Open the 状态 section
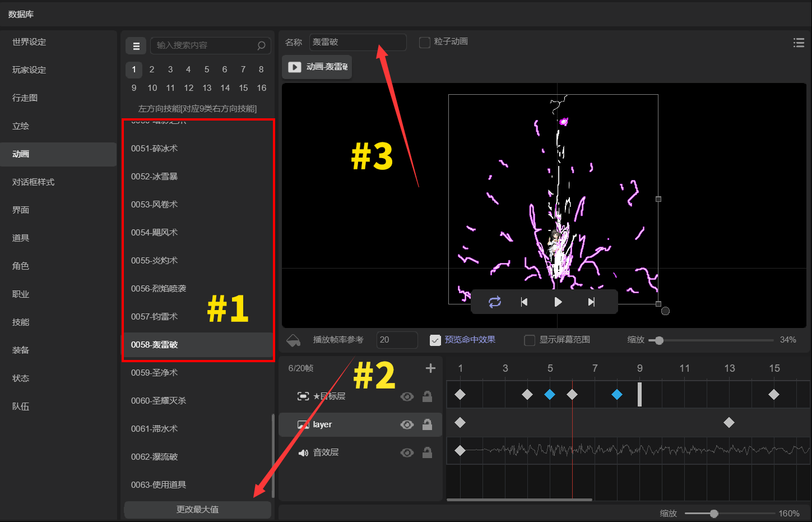The height and width of the screenshot is (522, 812). (58, 378)
